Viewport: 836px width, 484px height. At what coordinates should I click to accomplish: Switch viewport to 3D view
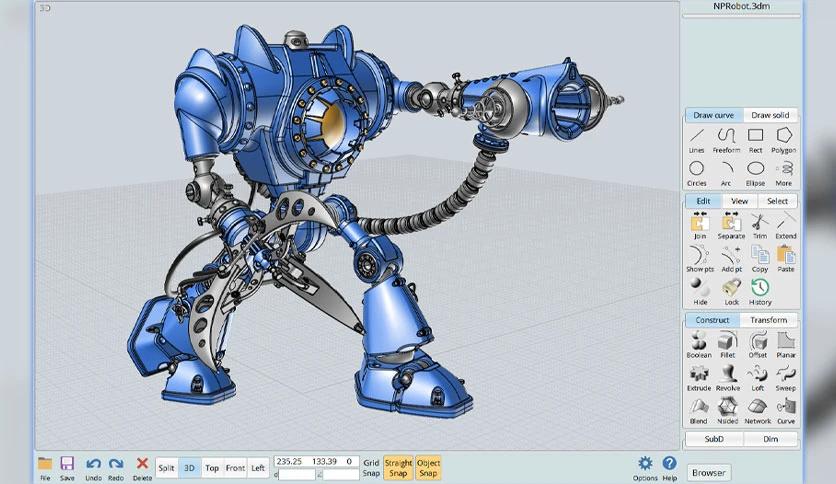(x=189, y=468)
